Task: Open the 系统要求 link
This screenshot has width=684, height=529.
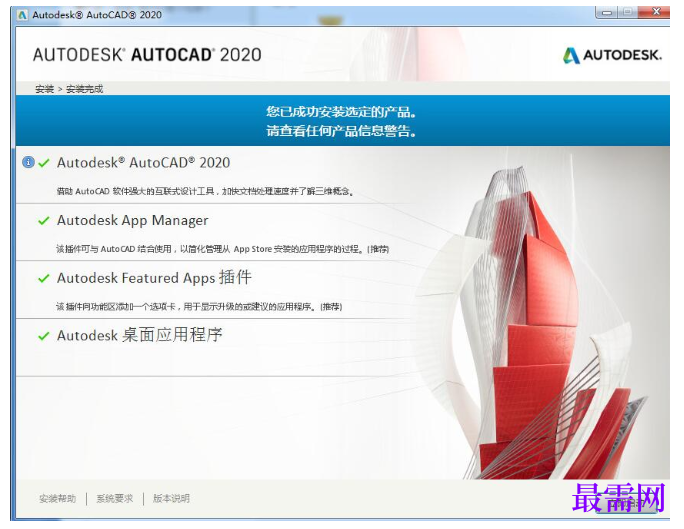Action: tap(114, 498)
